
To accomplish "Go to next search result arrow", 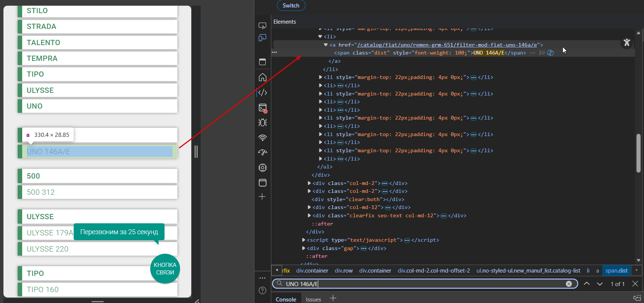I will [x=600, y=284].
